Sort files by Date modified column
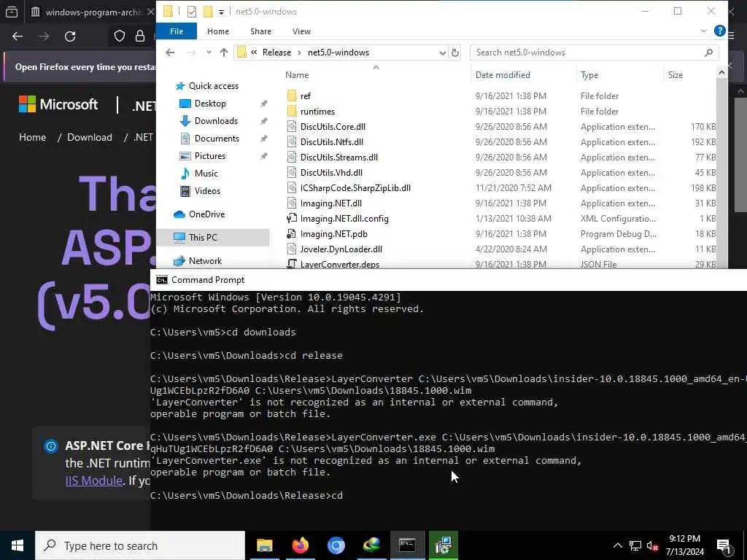 point(503,75)
